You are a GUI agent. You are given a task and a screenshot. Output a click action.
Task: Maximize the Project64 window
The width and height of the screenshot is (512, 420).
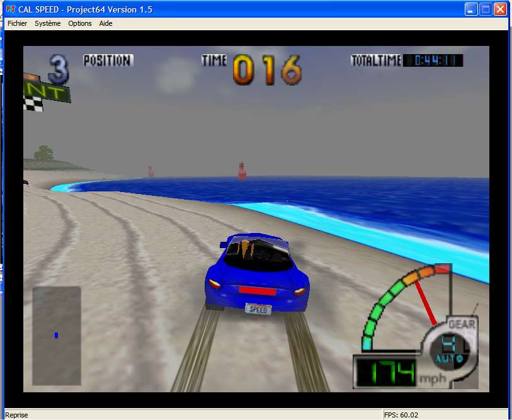click(x=486, y=9)
